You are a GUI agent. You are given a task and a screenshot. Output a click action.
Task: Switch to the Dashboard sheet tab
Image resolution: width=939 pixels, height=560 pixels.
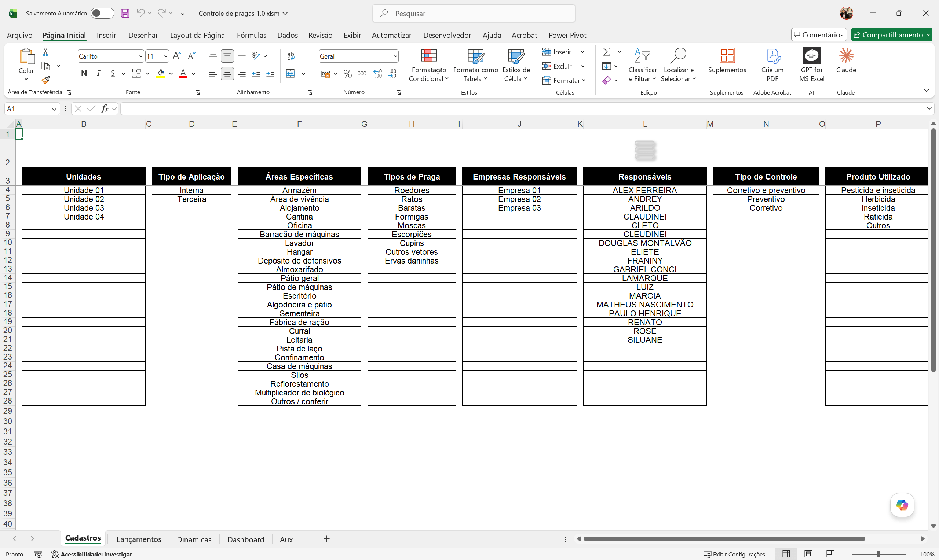coord(246,539)
